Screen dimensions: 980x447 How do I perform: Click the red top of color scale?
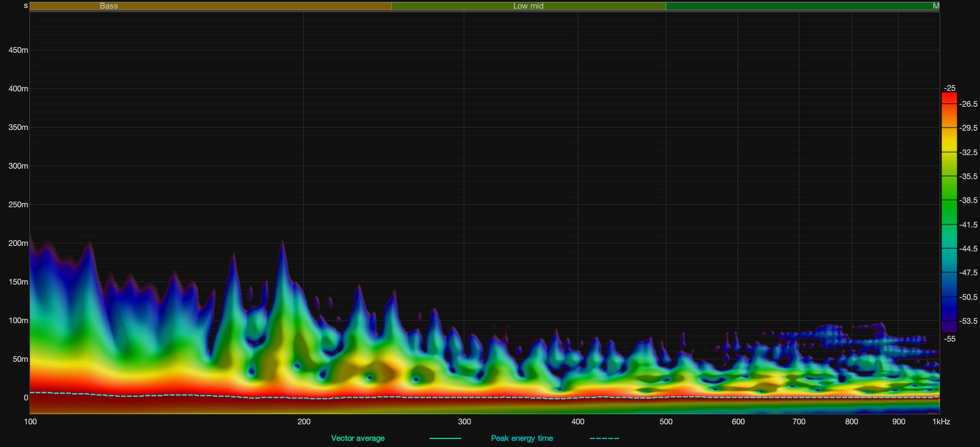(949, 97)
